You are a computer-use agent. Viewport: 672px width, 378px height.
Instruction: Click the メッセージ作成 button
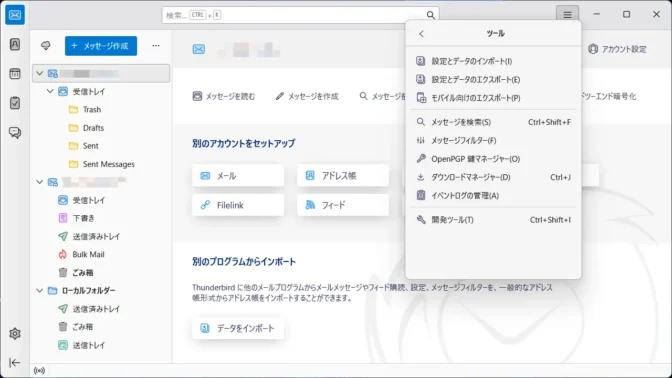point(101,46)
